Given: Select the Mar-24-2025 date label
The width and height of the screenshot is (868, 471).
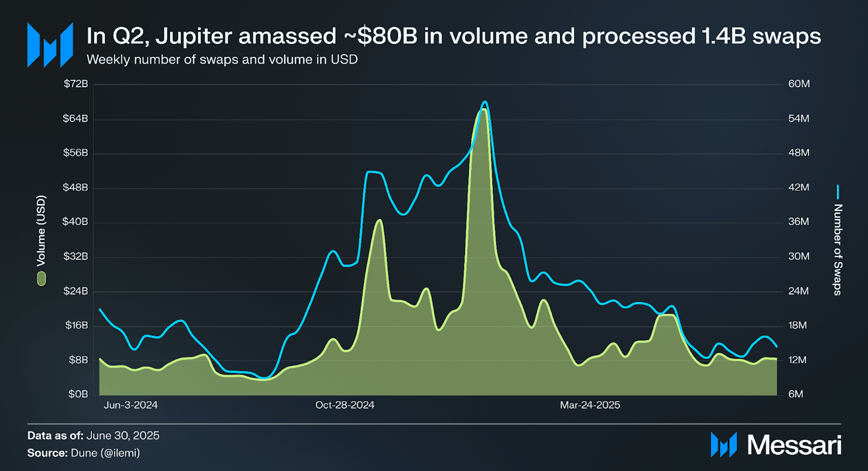Looking at the screenshot, I should tap(590, 405).
